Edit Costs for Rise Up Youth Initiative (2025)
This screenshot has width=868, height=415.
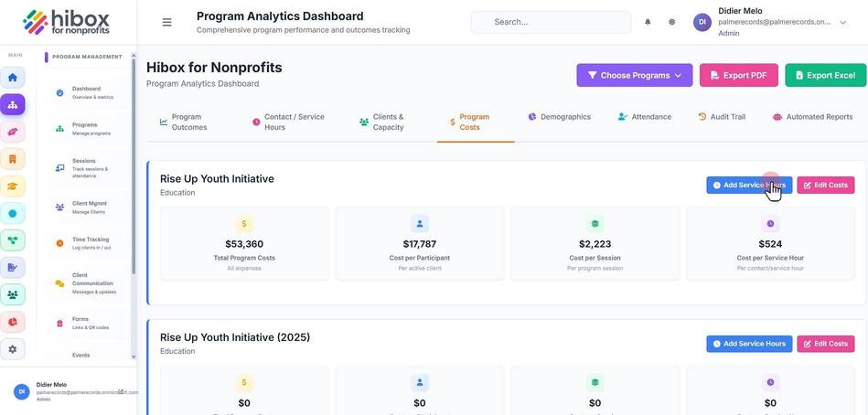(x=825, y=344)
